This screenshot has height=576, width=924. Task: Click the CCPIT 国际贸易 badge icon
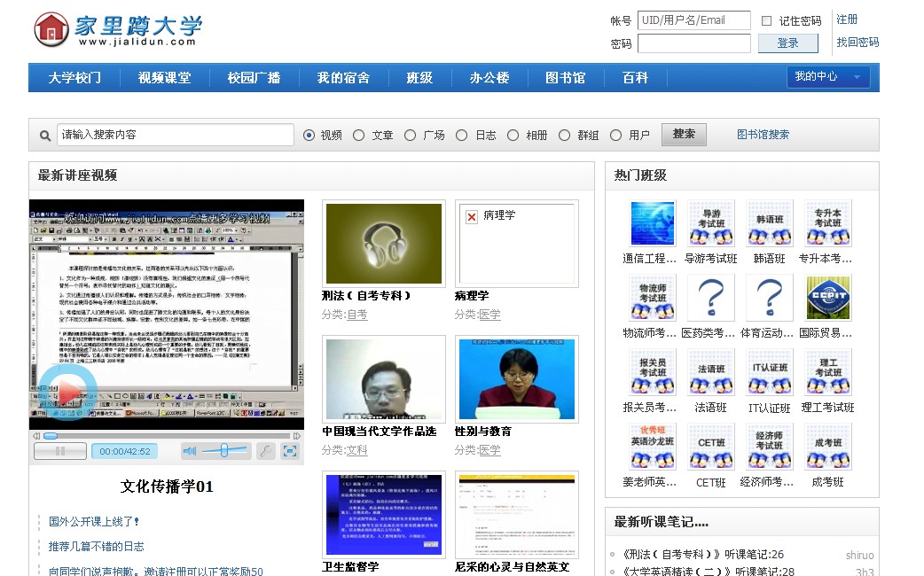click(x=827, y=297)
